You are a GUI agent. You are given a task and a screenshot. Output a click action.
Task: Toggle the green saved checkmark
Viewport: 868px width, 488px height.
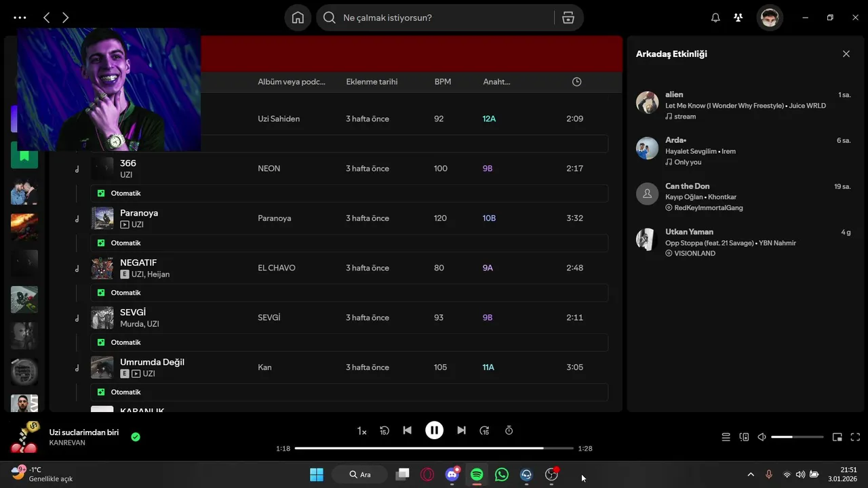(x=136, y=437)
